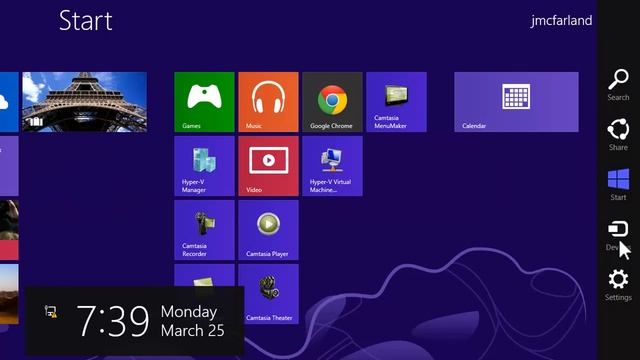Open the Settings charm gear
The height and width of the screenshot is (360, 640).
coord(618,280)
